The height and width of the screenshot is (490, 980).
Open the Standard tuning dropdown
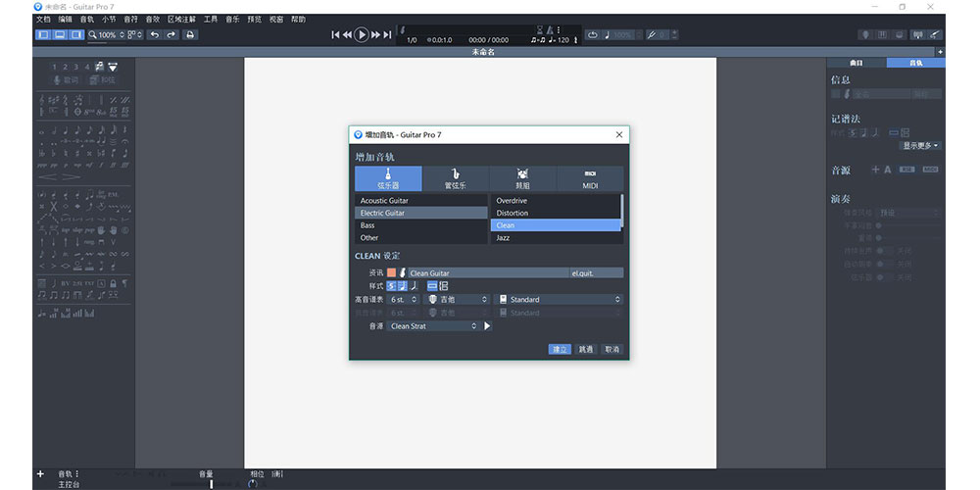(560, 299)
